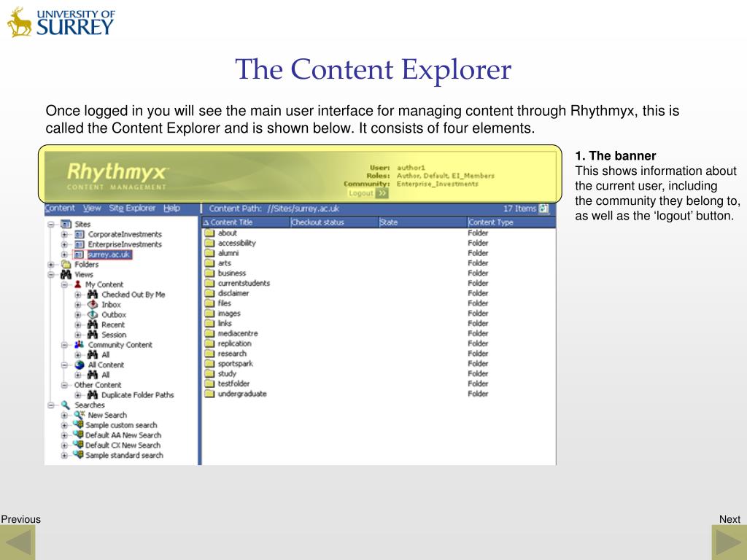Select the EnterpriseInvestments site icon
747x560 pixels.
pos(80,244)
